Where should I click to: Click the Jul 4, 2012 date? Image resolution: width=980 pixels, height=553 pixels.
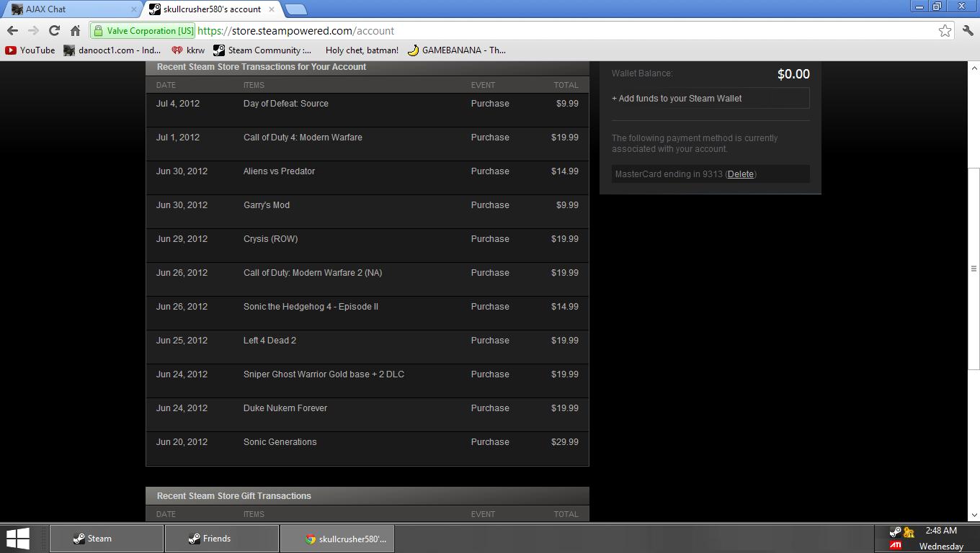(178, 104)
